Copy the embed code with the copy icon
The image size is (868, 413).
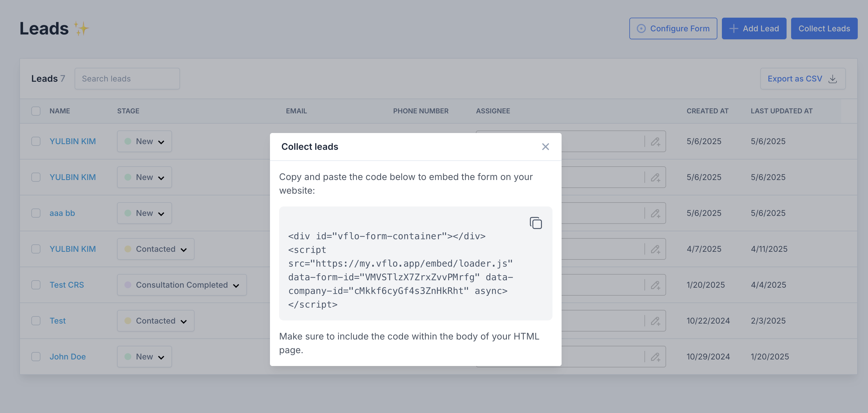tap(535, 223)
